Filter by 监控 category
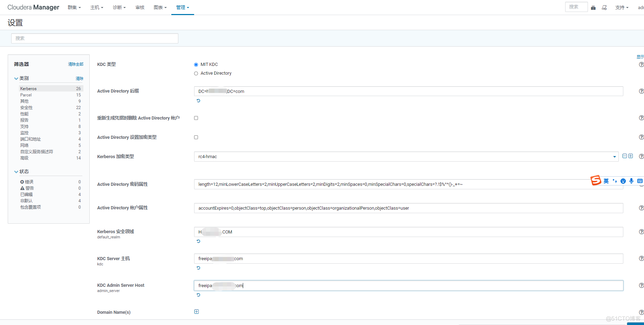The height and width of the screenshot is (325, 644). (51, 133)
